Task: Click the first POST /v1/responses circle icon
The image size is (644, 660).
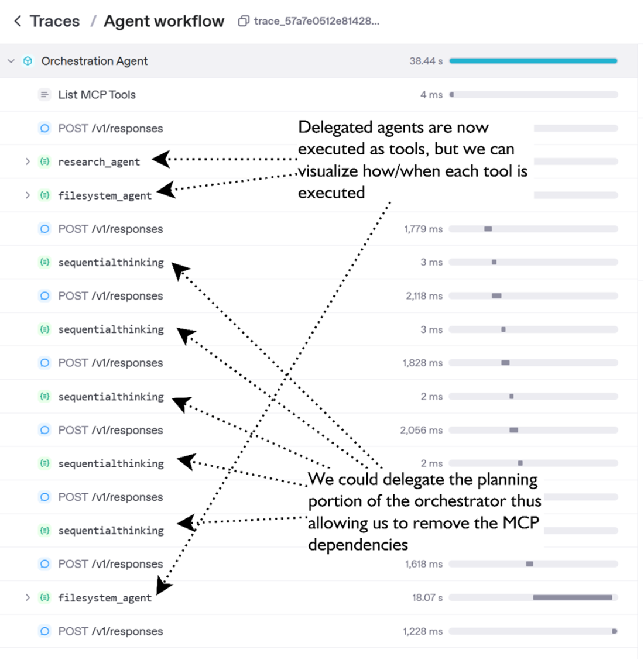Action: tap(44, 128)
